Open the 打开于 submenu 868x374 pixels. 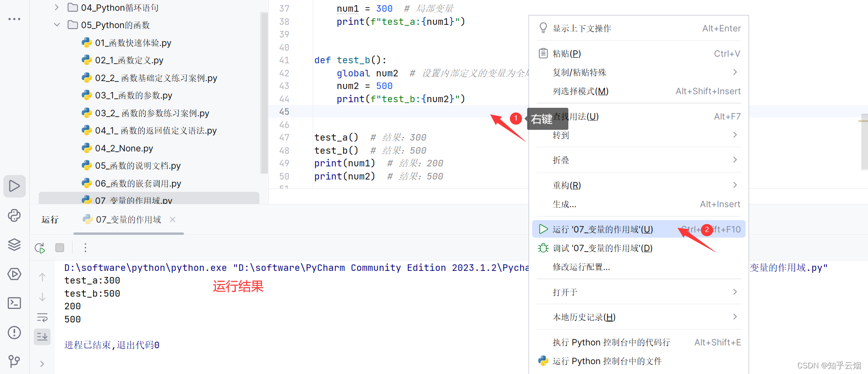coord(639,292)
